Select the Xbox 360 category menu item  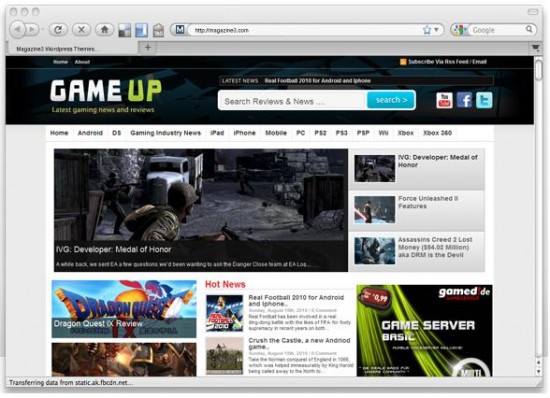pos(437,133)
